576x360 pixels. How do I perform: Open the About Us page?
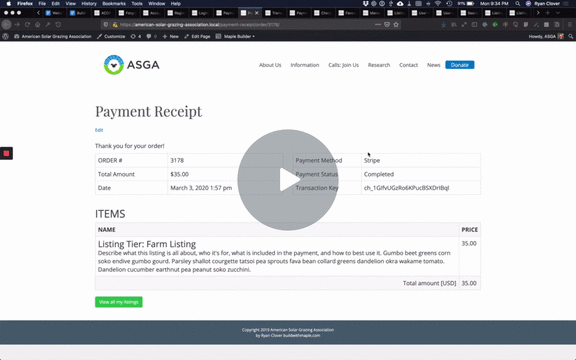click(270, 65)
